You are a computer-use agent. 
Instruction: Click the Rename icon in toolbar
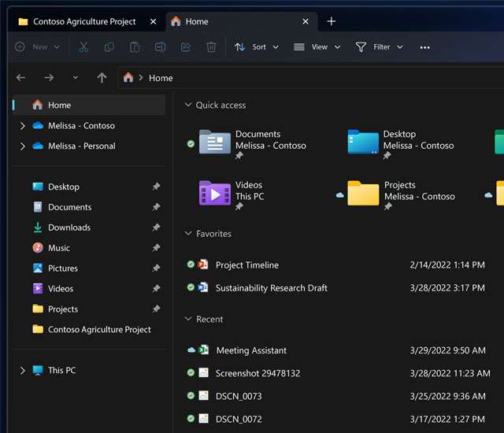[160, 47]
